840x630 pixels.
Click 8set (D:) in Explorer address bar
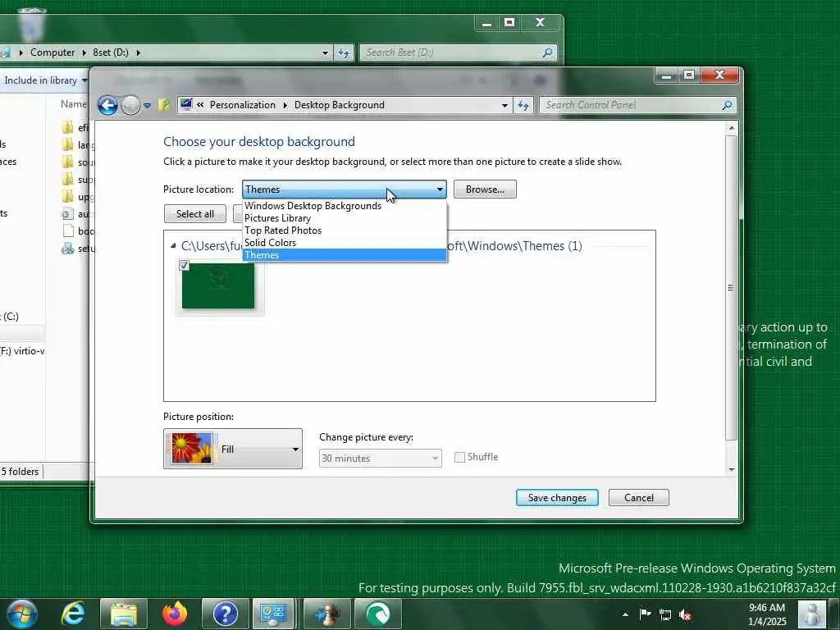point(111,52)
